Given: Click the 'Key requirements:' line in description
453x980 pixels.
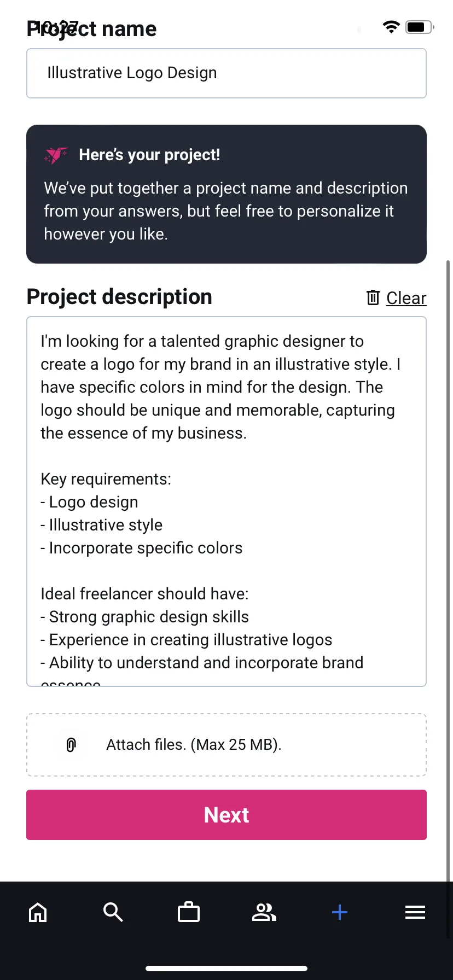Looking at the screenshot, I should (106, 479).
